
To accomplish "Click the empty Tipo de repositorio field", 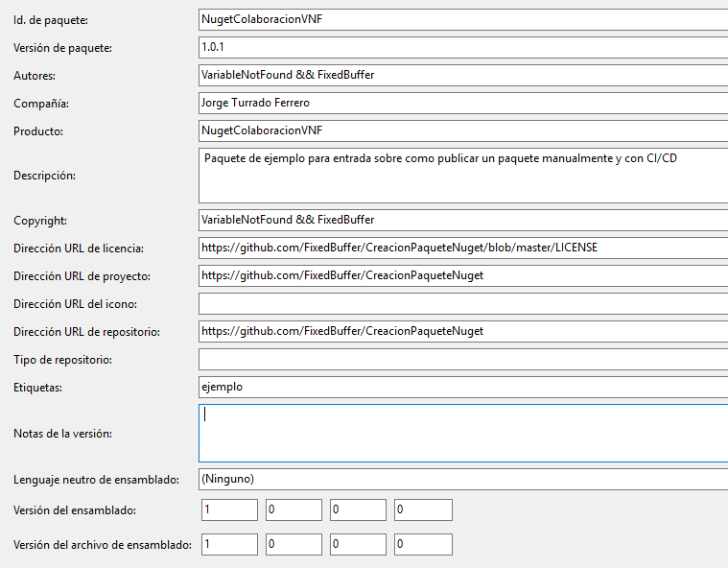I will coord(463,360).
